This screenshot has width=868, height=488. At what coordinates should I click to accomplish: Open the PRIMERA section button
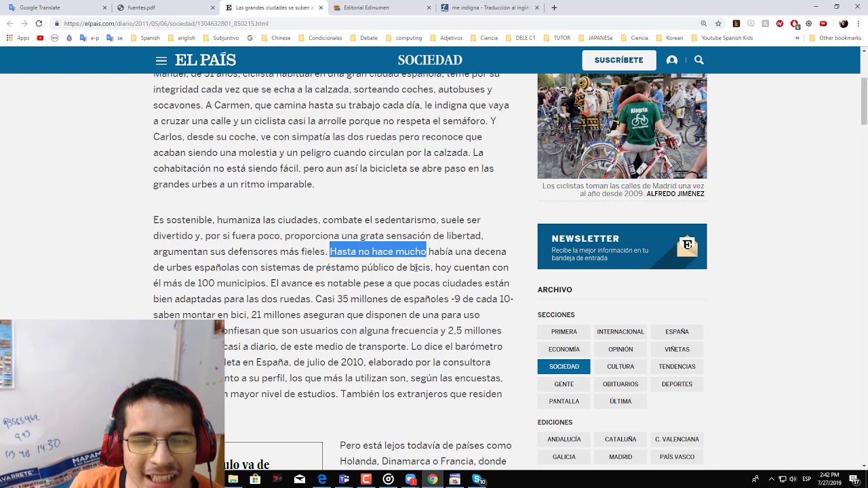click(564, 331)
